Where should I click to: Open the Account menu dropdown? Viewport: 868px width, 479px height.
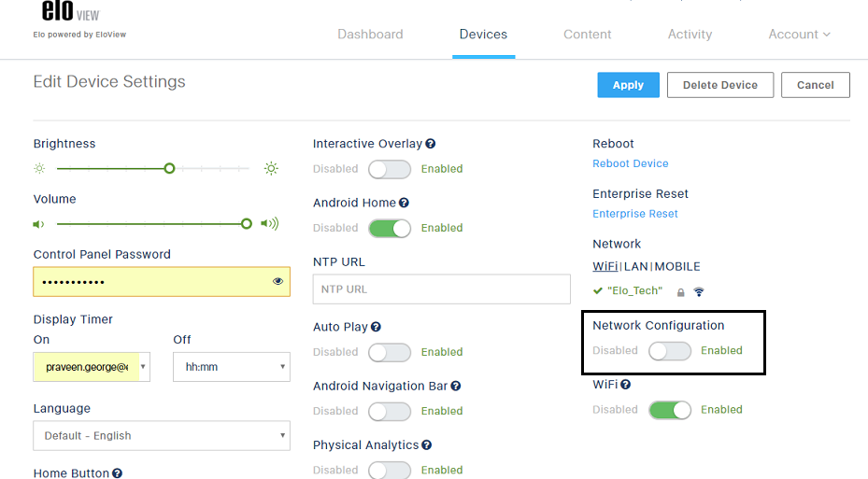tap(800, 35)
